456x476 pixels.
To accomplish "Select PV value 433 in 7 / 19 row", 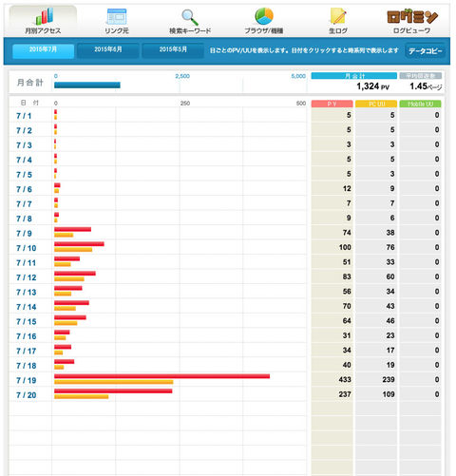I will 345,380.
